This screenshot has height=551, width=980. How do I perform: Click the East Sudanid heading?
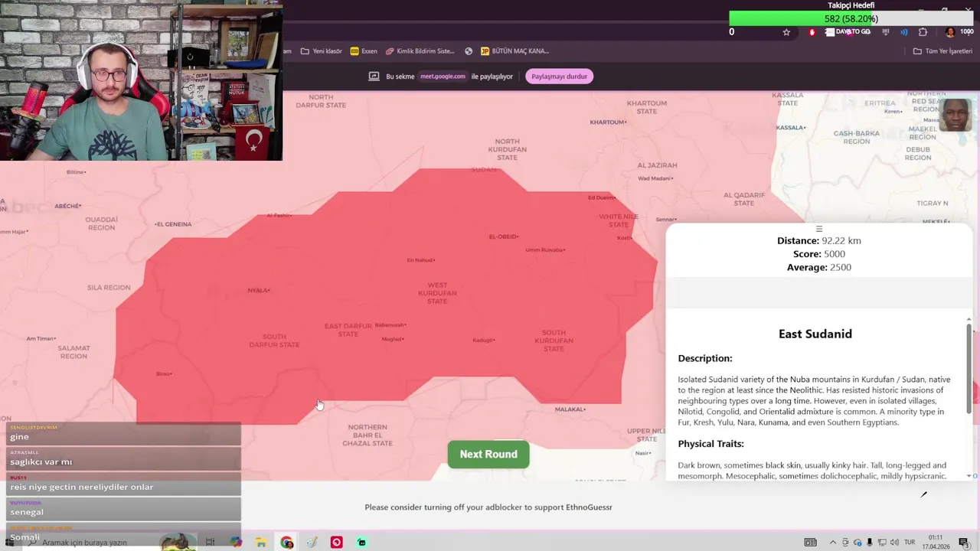815,334
